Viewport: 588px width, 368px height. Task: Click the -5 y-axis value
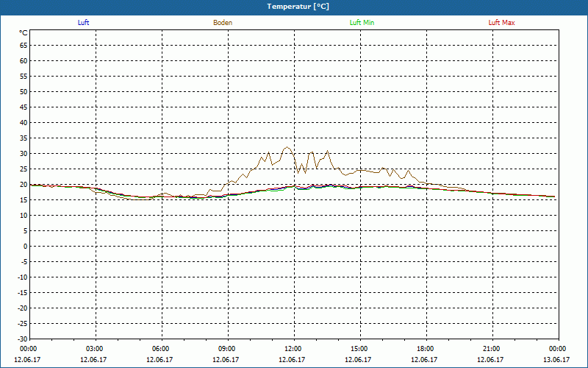click(x=24, y=262)
